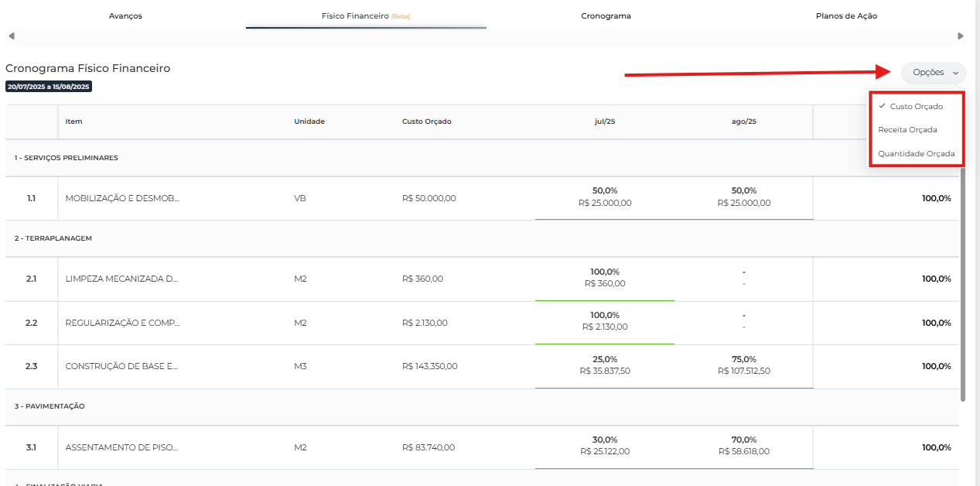Switch to the Avanços tab
The height and width of the screenshot is (486, 980).
pos(125,15)
